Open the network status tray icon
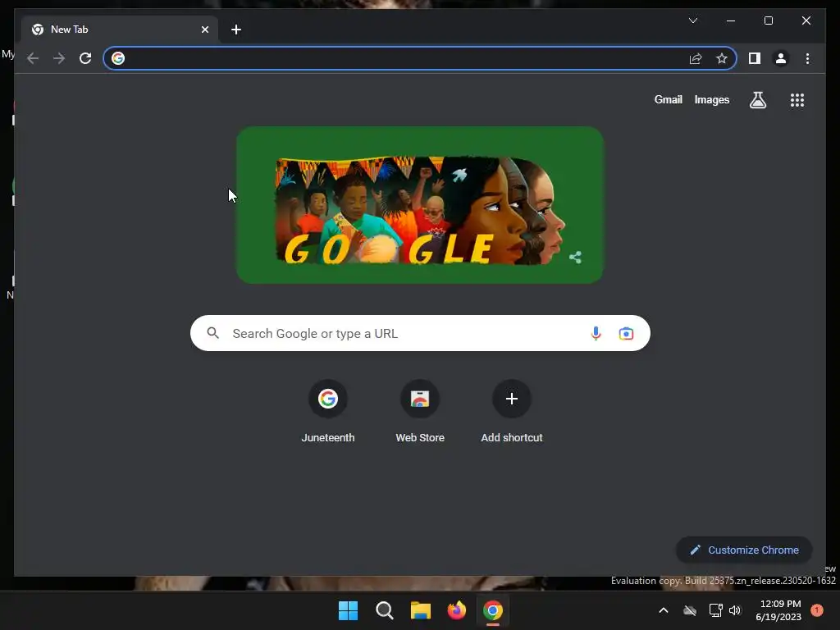The image size is (840, 630). point(715,610)
